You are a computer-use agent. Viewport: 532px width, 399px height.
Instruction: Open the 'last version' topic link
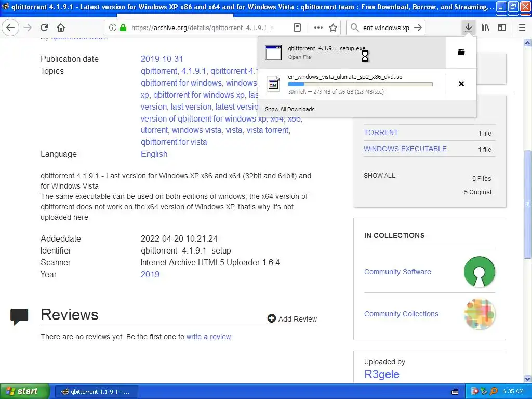click(191, 107)
